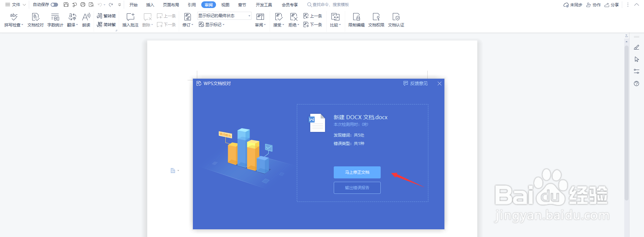Collapse the ribbon with the up chevron

pos(636,5)
